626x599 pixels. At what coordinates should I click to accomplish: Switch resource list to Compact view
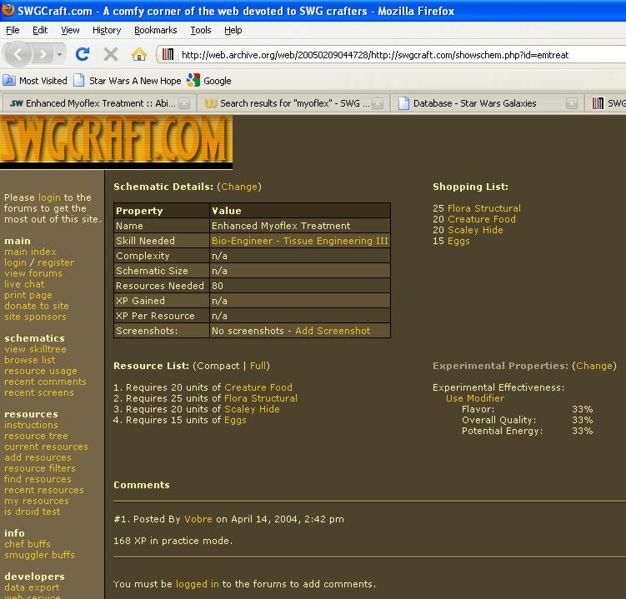[x=218, y=366]
